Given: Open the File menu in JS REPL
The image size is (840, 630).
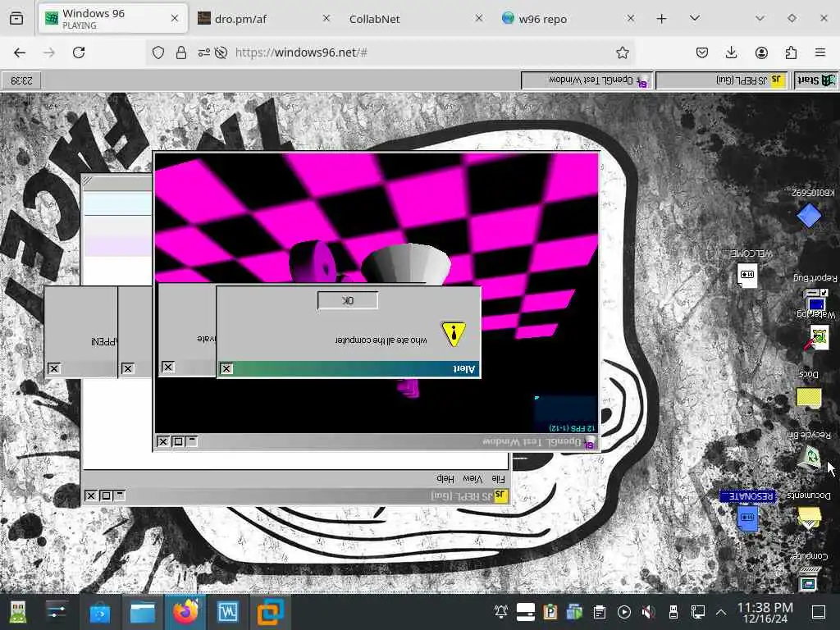Looking at the screenshot, I should pyautogui.click(x=498, y=479).
